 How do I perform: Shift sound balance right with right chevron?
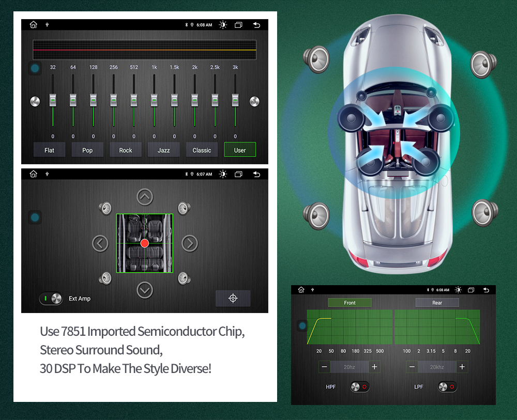click(x=190, y=243)
